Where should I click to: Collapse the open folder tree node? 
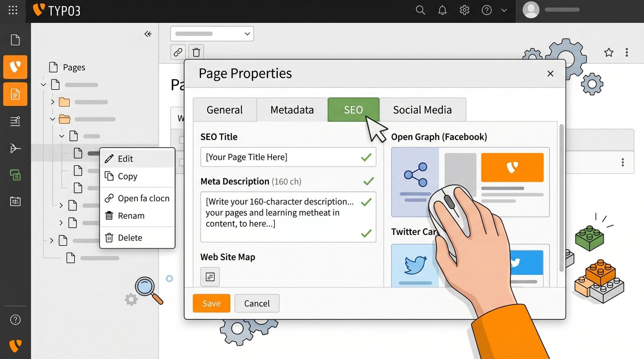(x=52, y=119)
